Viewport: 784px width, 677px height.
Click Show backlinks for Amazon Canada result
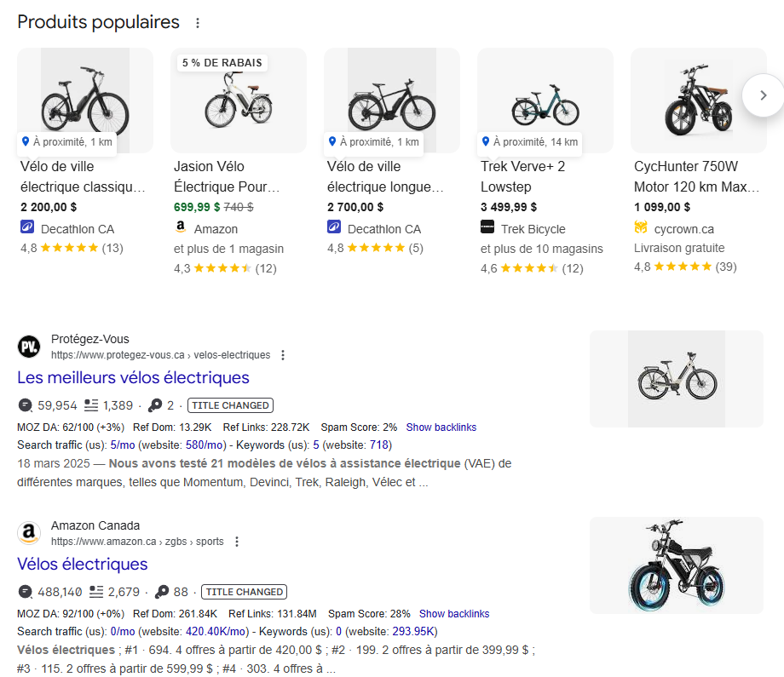click(x=454, y=614)
